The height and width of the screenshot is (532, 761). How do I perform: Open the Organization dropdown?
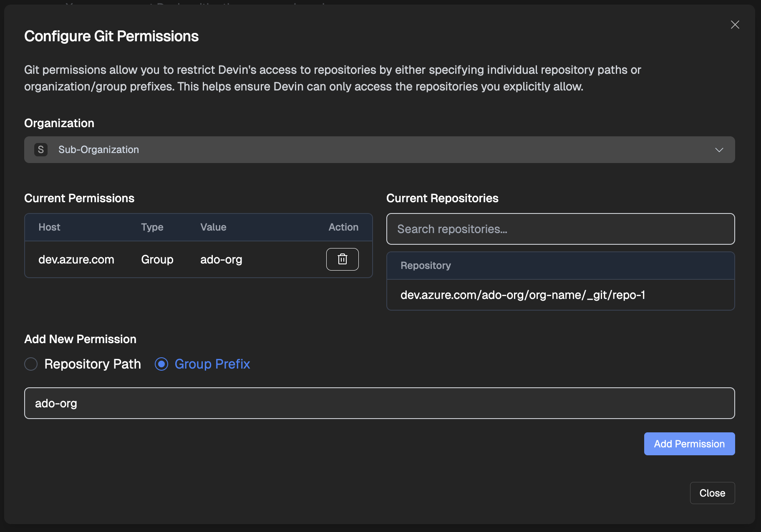click(x=379, y=150)
